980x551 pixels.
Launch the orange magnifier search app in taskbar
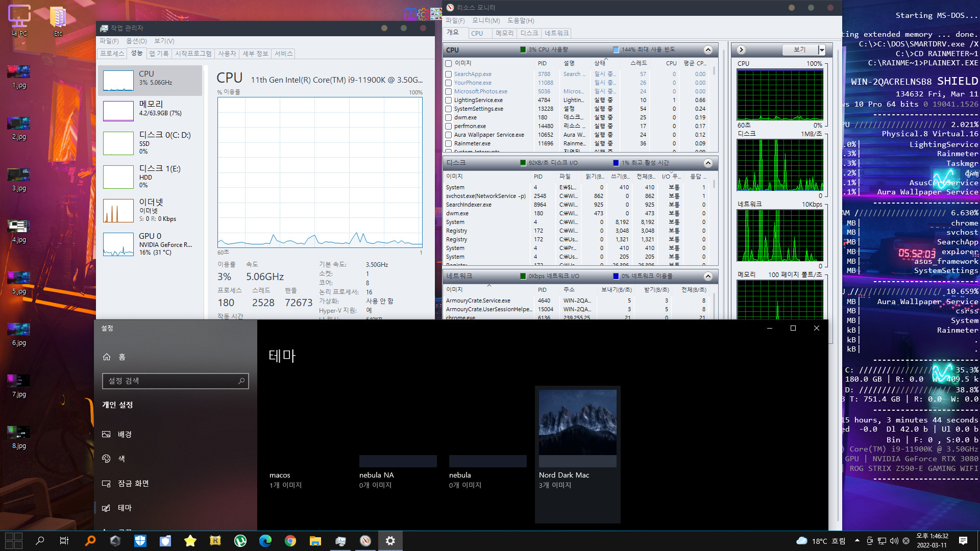click(90, 541)
